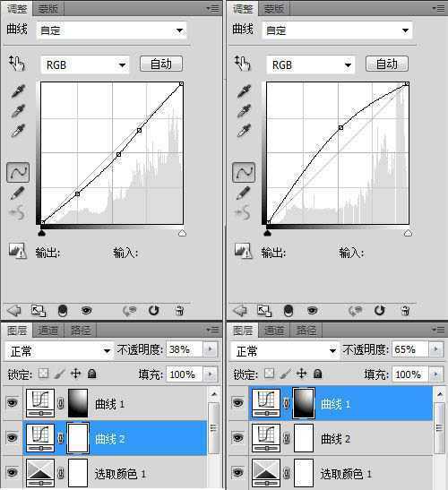Open the 自定 preset dropdown in right panel

click(337, 30)
